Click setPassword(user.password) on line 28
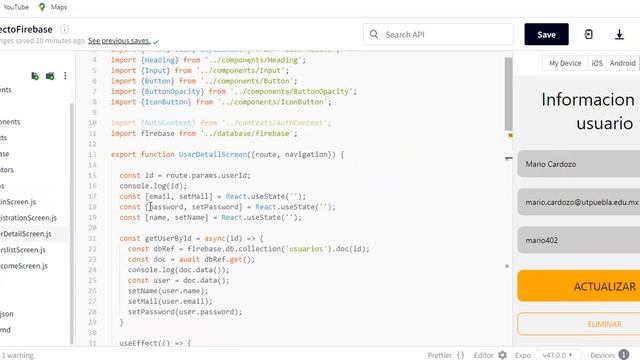The width and height of the screenshot is (640, 360). 185,312
